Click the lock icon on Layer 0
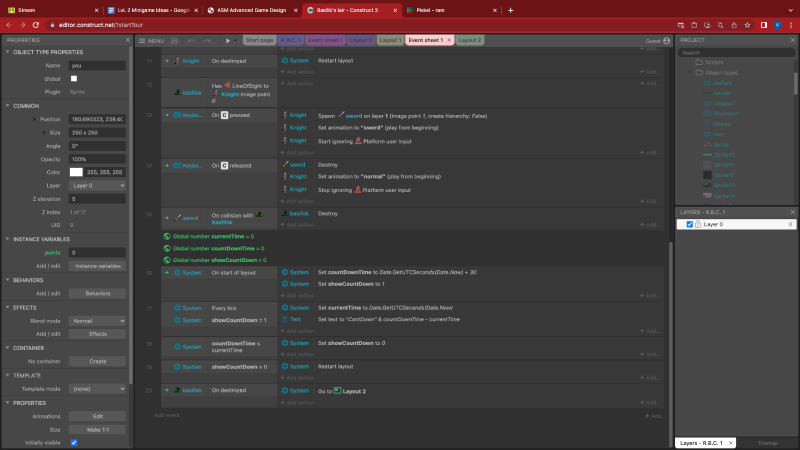Screen dimensions: 800x450 (x=695, y=224)
